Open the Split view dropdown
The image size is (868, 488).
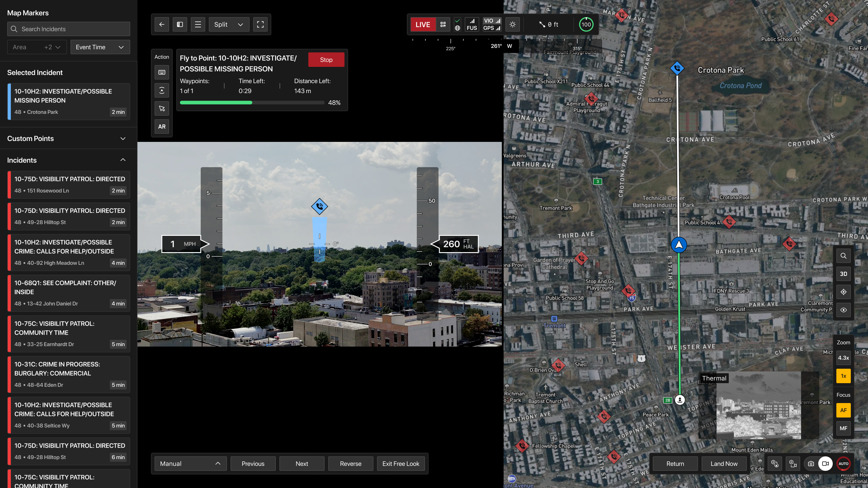(229, 24)
